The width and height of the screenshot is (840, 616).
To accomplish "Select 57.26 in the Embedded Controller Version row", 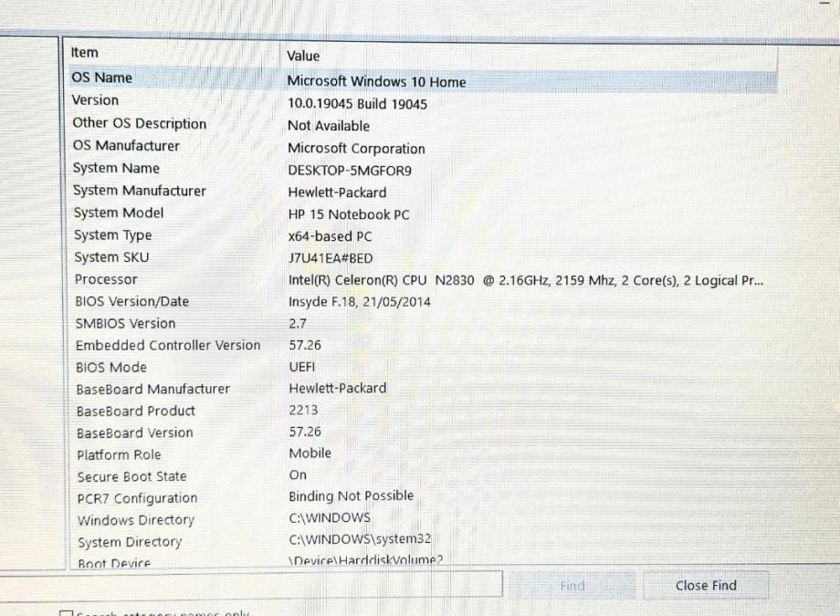I will (x=305, y=346).
